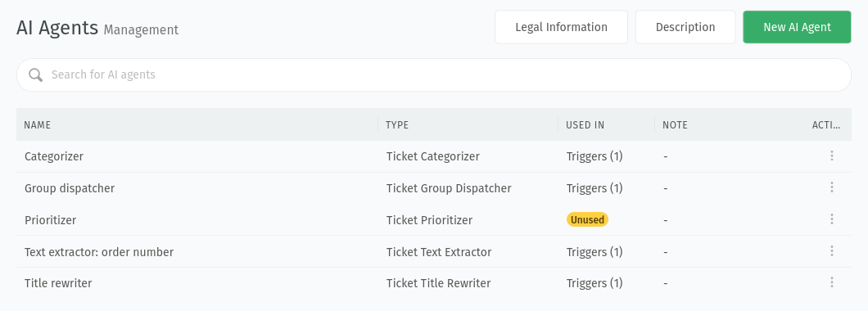868x311 pixels.
Task: Open the Legal Information button
Action: pyautogui.click(x=561, y=27)
